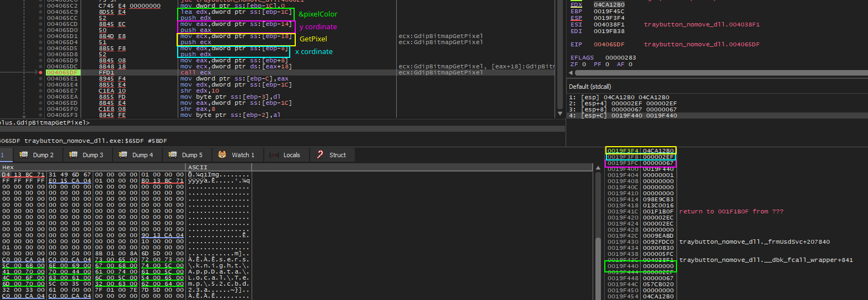
Task: Toggle the breakpoint dot at 004065DF
Action: coord(41,72)
